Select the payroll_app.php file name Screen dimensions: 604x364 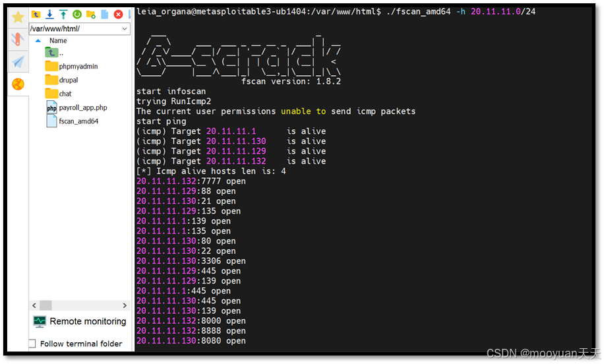click(83, 107)
